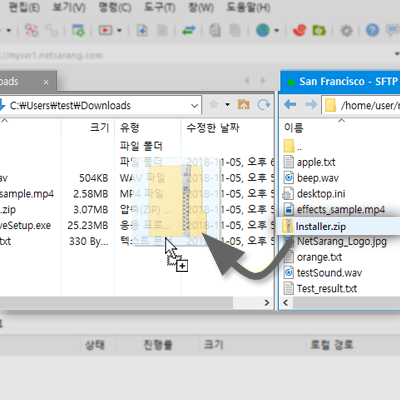The image size is (400, 400).
Task: Select desktop.ini in the remote pane
Action: click(314, 194)
